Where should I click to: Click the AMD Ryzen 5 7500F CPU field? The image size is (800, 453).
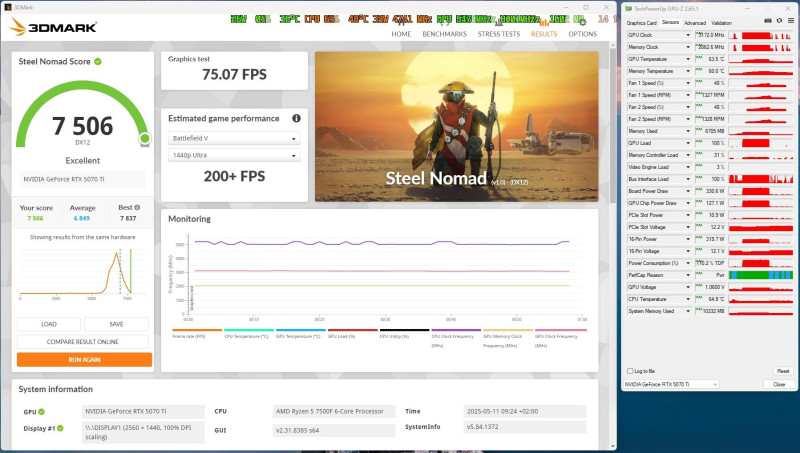334,411
